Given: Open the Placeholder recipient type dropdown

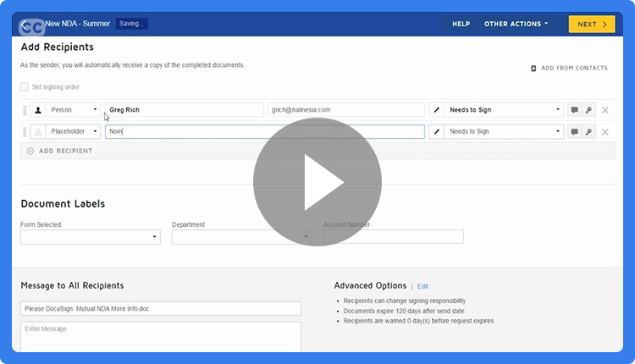Looking at the screenshot, I should (73, 131).
